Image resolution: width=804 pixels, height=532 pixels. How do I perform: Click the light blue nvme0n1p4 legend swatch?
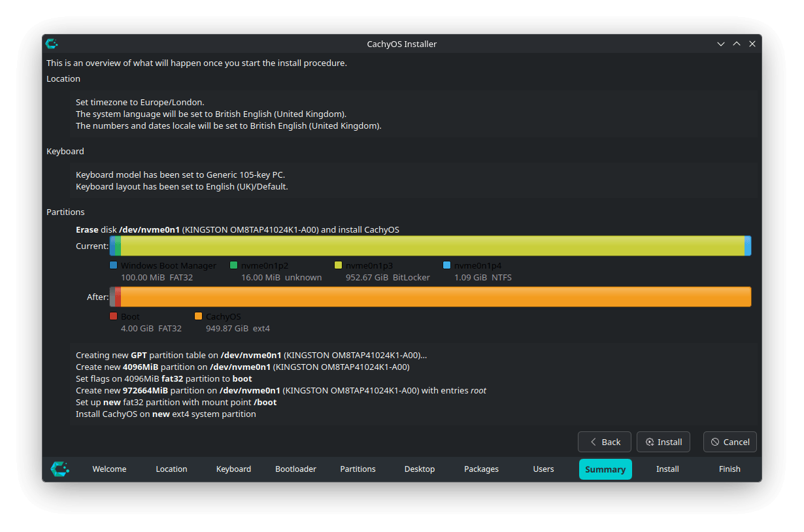(447, 265)
